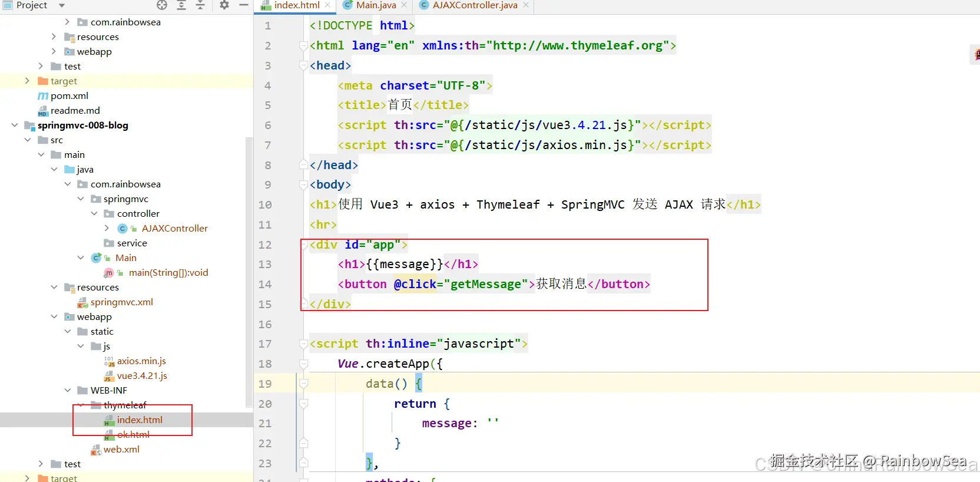Select web.xml under WEB-INF
The height and width of the screenshot is (482, 980).
[121, 449]
